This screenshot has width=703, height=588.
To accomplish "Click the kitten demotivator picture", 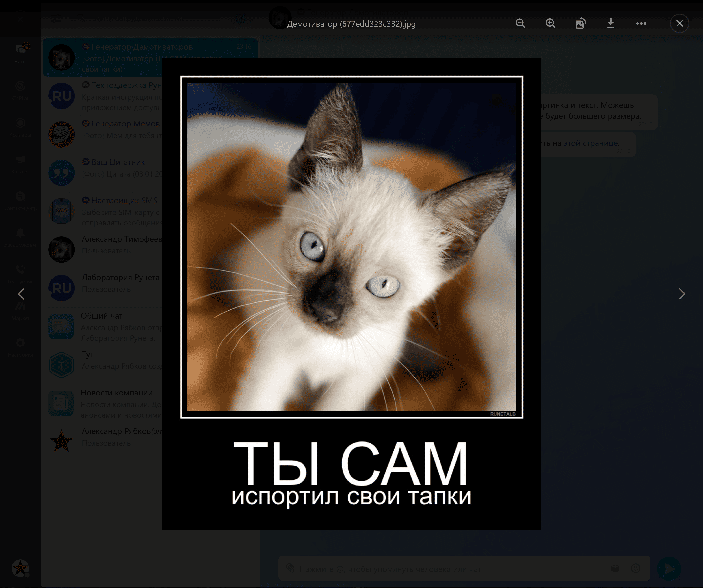I will [351, 247].
